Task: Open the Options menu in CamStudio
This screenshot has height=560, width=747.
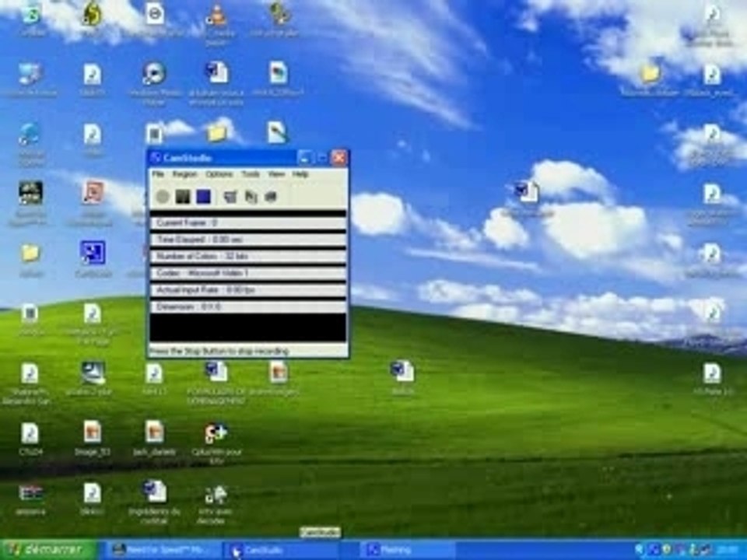Action: (x=219, y=174)
